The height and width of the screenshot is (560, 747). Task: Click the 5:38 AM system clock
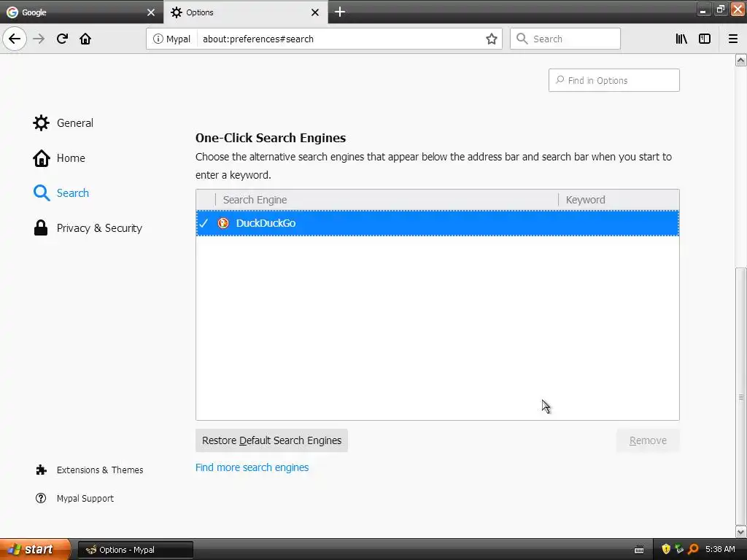tap(720, 550)
